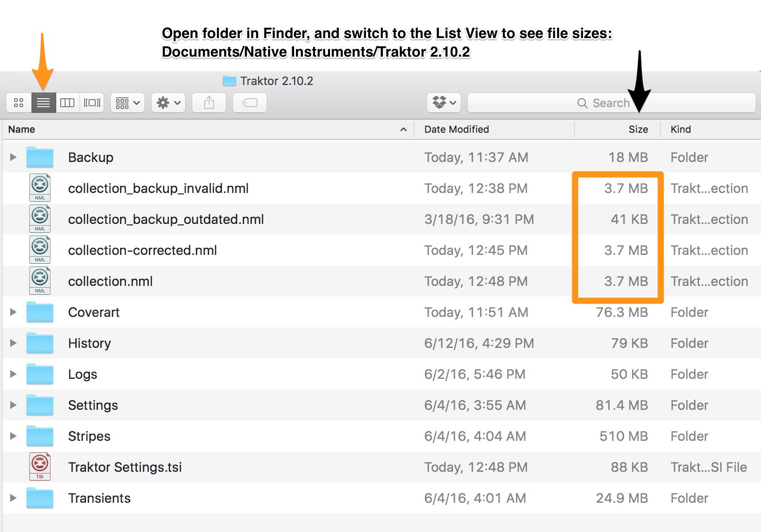The width and height of the screenshot is (761, 532).
Task: Click the 41 KB size value
Action: [x=629, y=220]
